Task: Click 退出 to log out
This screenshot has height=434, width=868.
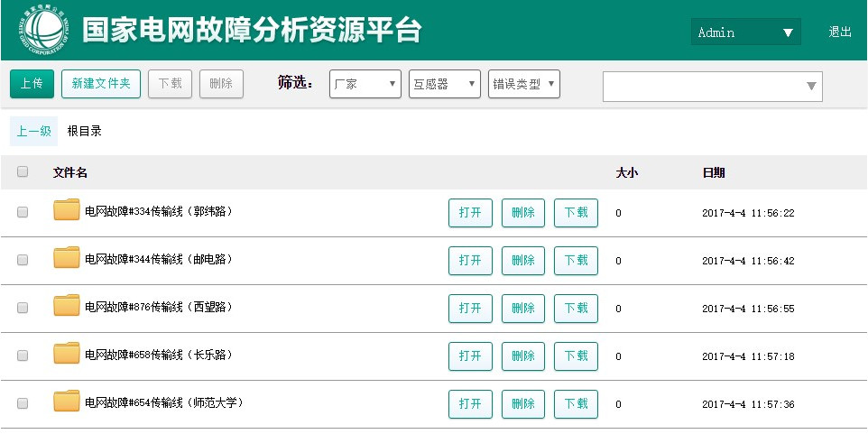Action: (x=840, y=32)
